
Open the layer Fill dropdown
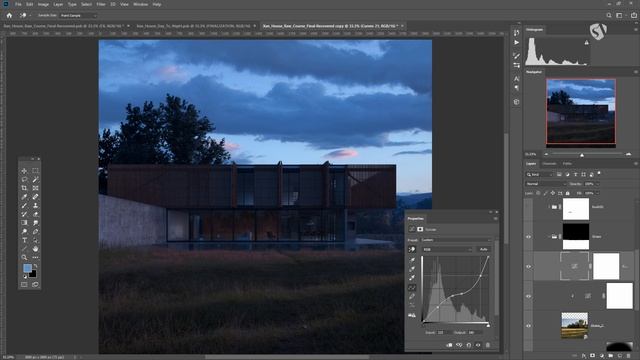click(598, 193)
